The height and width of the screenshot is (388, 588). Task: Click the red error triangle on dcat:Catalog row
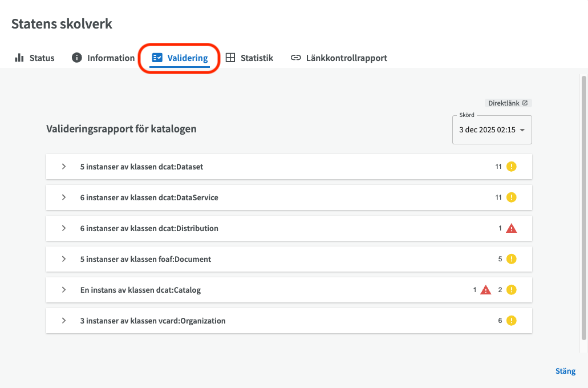485,290
